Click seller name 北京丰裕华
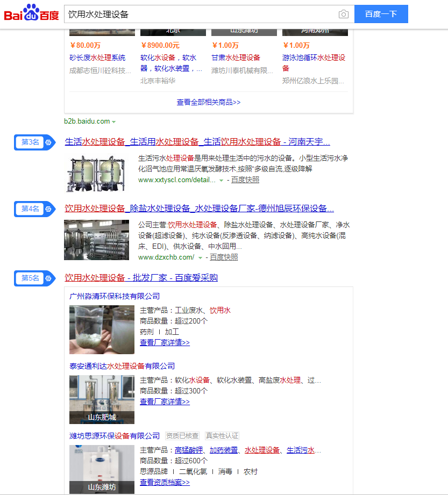The width and height of the screenshot is (448, 495). click(x=158, y=81)
